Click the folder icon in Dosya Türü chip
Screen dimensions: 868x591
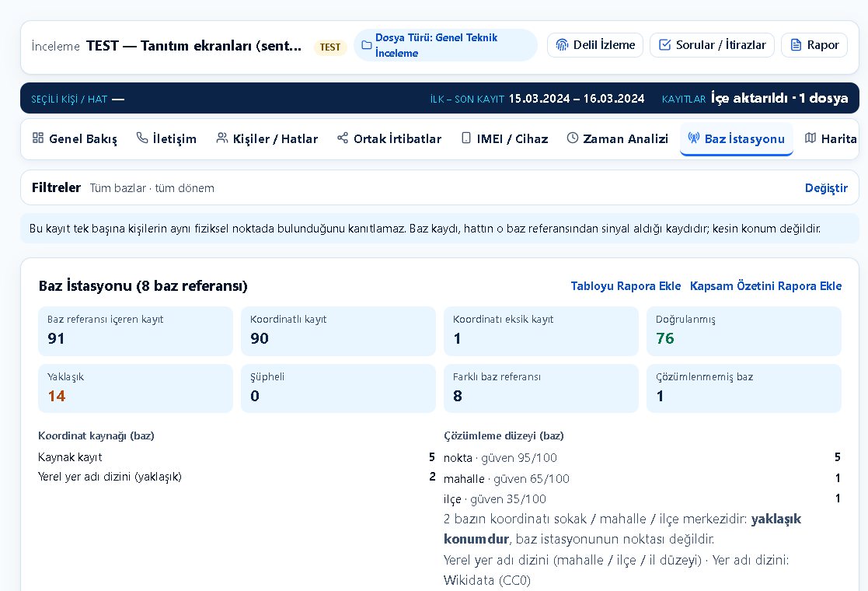367,45
